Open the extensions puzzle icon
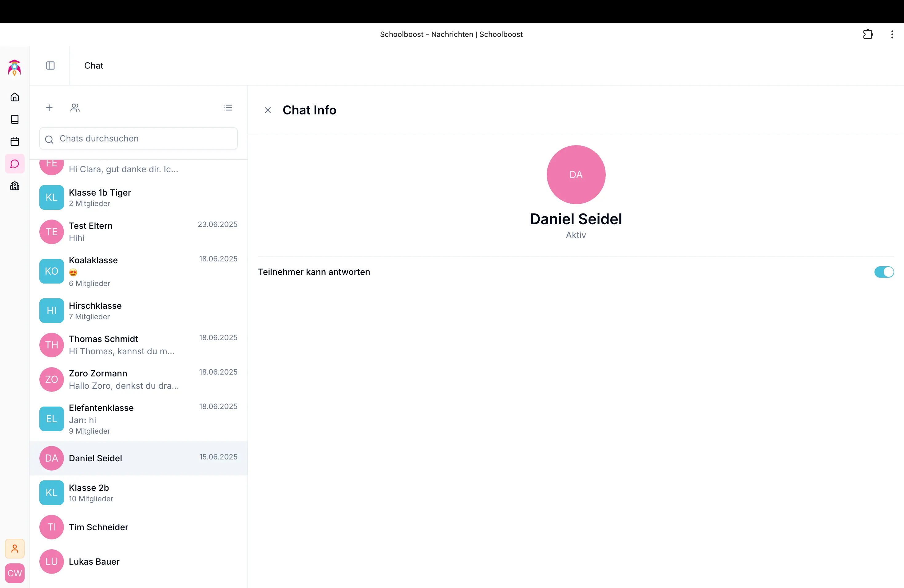 867,34
